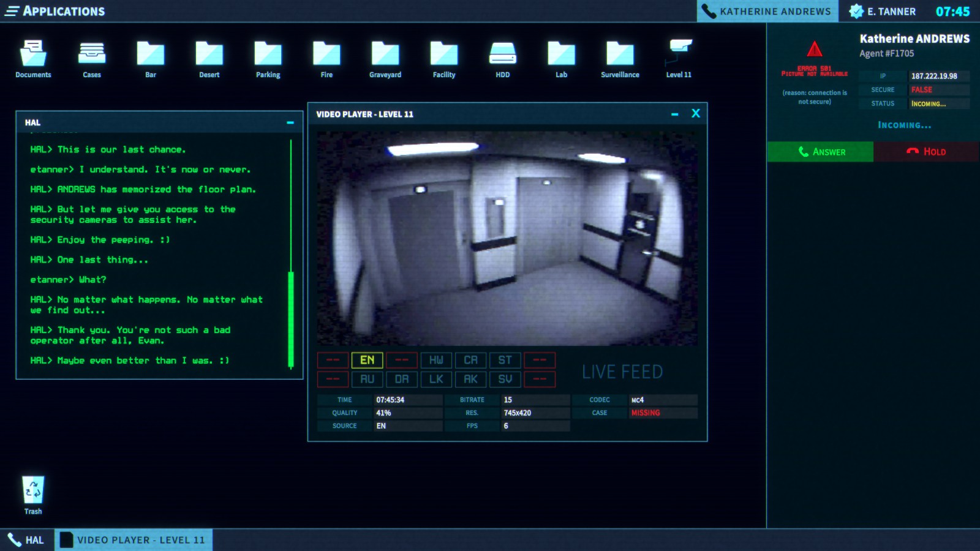The image size is (980, 551).
Task: Select the RU camera feed
Action: [x=367, y=379]
